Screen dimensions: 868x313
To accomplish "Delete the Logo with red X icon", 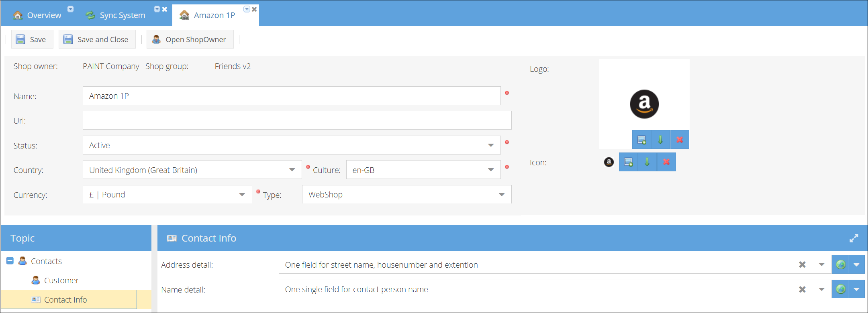I will click(x=680, y=140).
